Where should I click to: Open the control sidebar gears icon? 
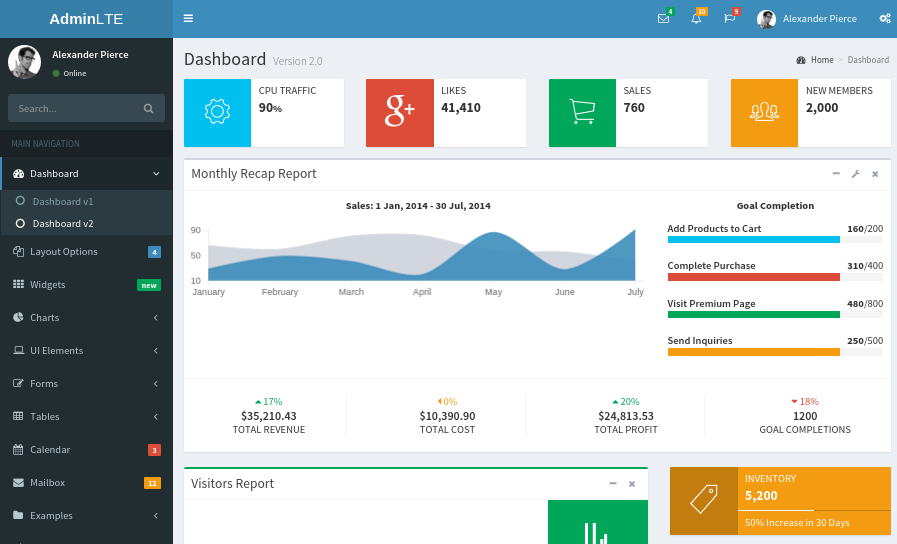[x=884, y=19]
